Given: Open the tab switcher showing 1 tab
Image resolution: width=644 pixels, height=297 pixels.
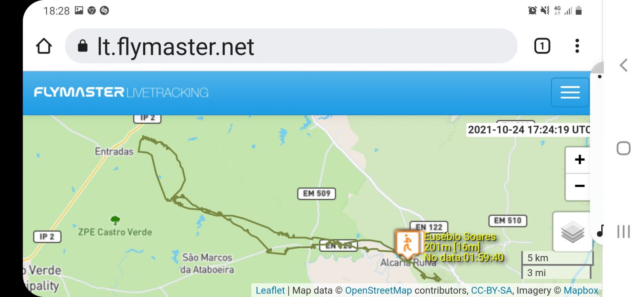Looking at the screenshot, I should point(542,46).
